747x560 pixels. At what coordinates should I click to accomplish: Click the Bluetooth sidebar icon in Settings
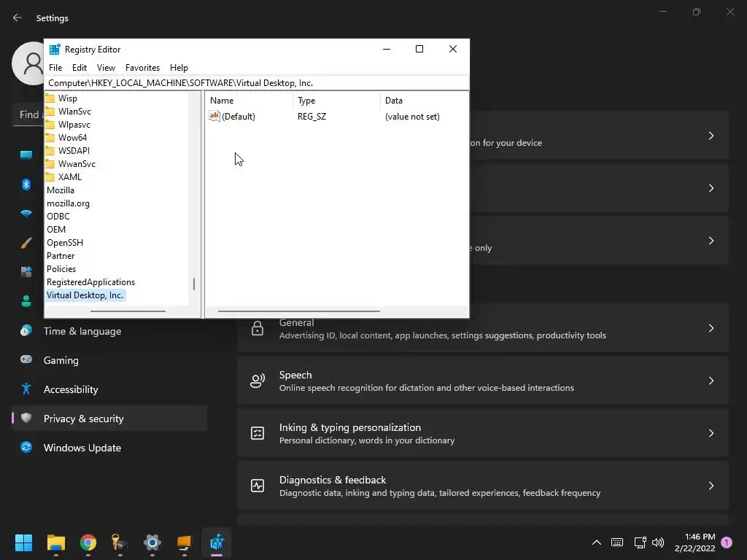pyautogui.click(x=26, y=184)
